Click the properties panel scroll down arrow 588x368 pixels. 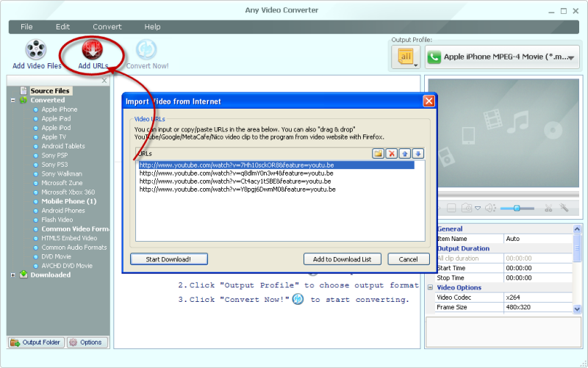coord(577,309)
